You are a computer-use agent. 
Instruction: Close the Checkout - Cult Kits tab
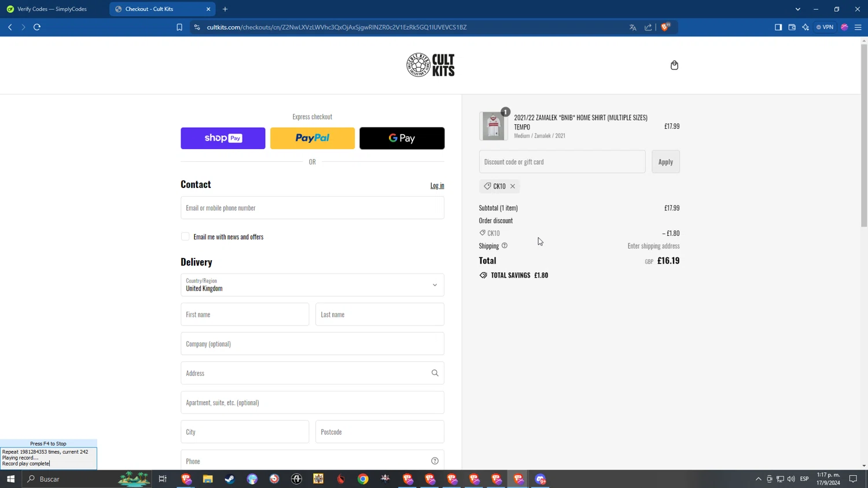[x=208, y=9]
